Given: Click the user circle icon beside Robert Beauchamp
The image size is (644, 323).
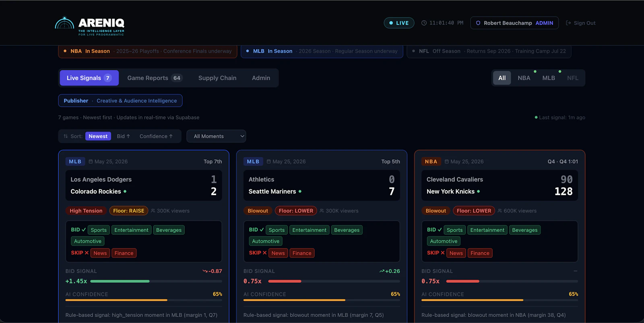Looking at the screenshot, I should (478, 23).
